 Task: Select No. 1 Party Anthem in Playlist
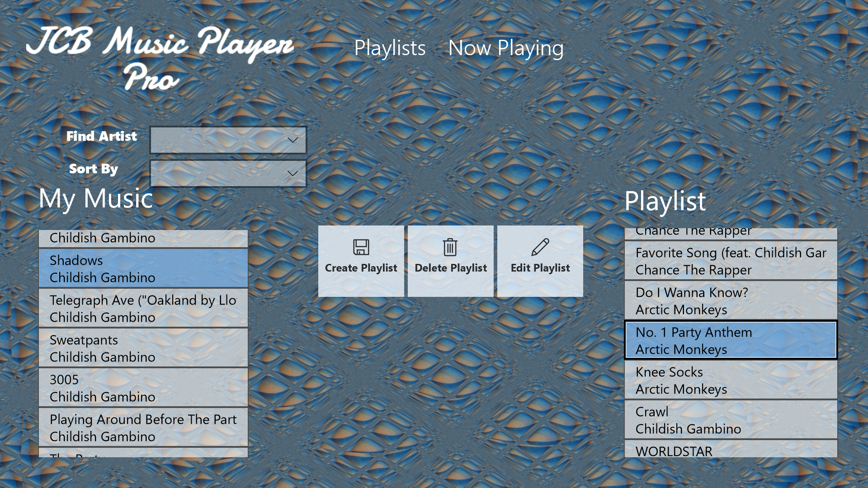tap(731, 340)
